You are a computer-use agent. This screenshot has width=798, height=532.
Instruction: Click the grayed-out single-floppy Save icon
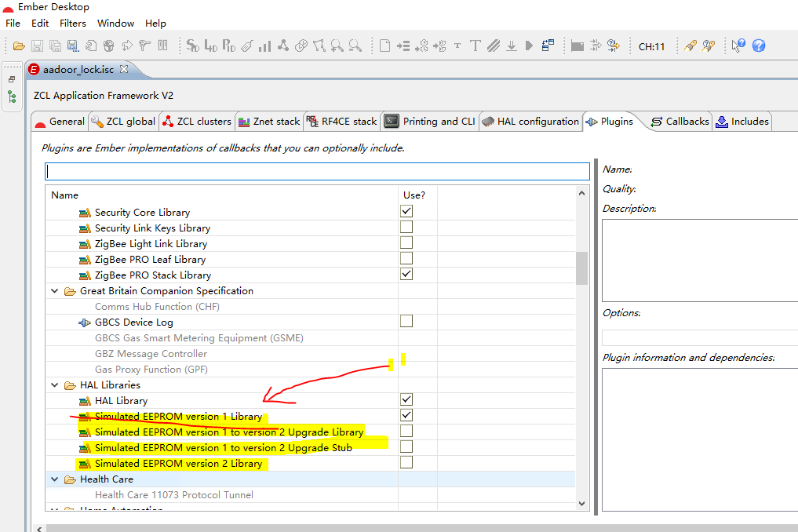[37, 46]
